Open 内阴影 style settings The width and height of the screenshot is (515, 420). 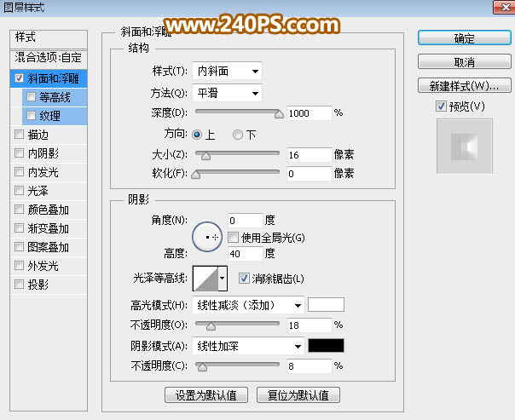click(43, 153)
